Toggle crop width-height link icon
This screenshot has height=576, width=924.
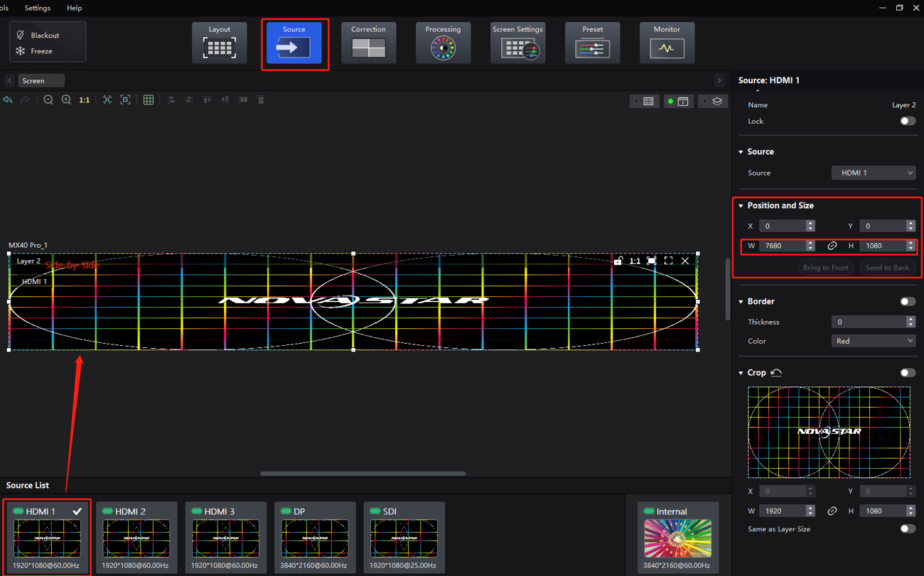point(832,511)
